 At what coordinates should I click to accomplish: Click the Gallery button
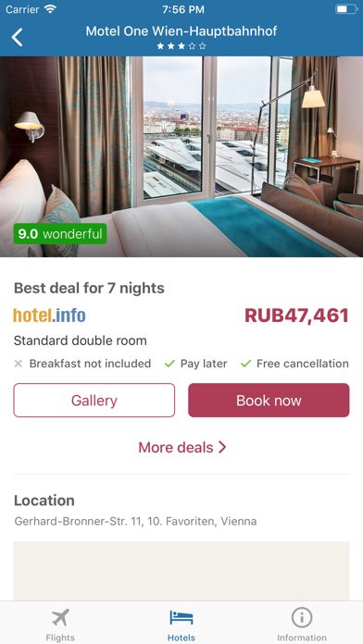point(94,401)
